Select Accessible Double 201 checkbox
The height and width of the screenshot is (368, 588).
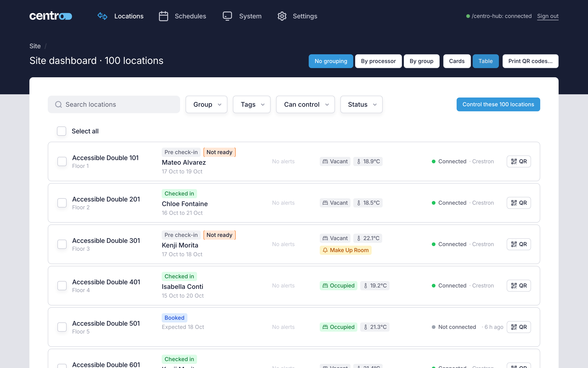tap(62, 203)
